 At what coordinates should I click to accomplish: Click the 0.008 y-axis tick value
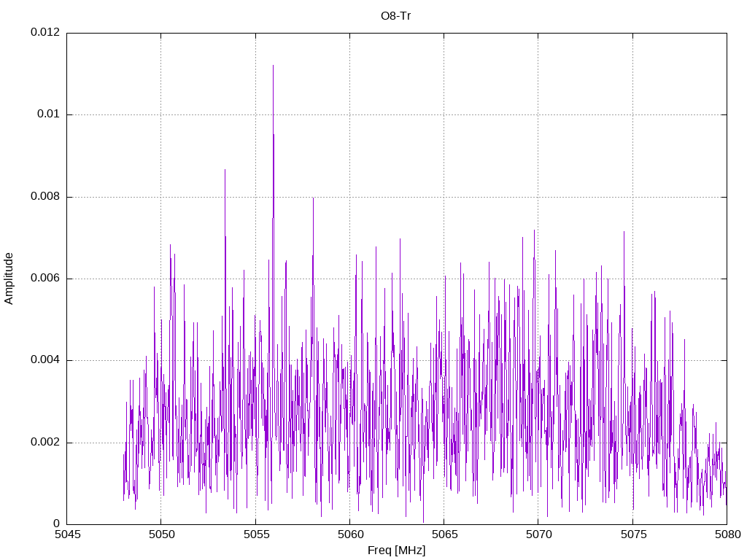coord(45,196)
